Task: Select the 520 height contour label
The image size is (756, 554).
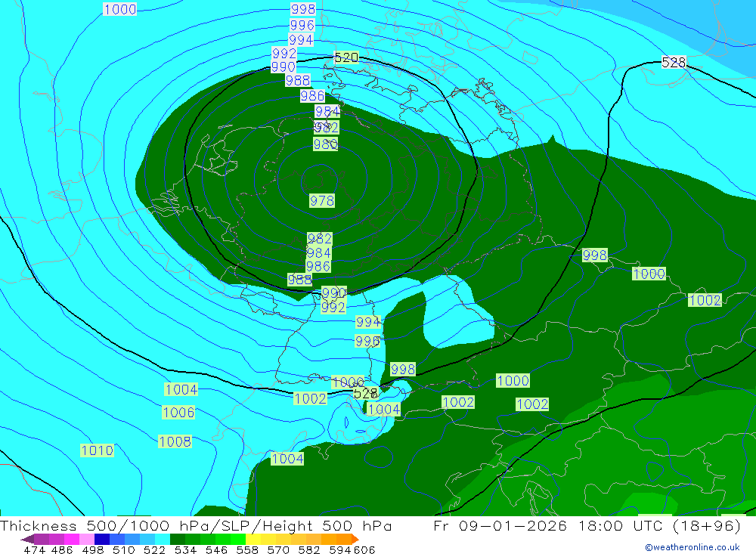Action: 346,57
